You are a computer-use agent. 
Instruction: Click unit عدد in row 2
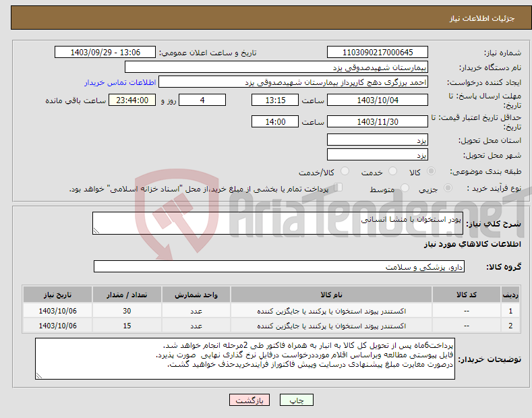[x=196, y=326]
